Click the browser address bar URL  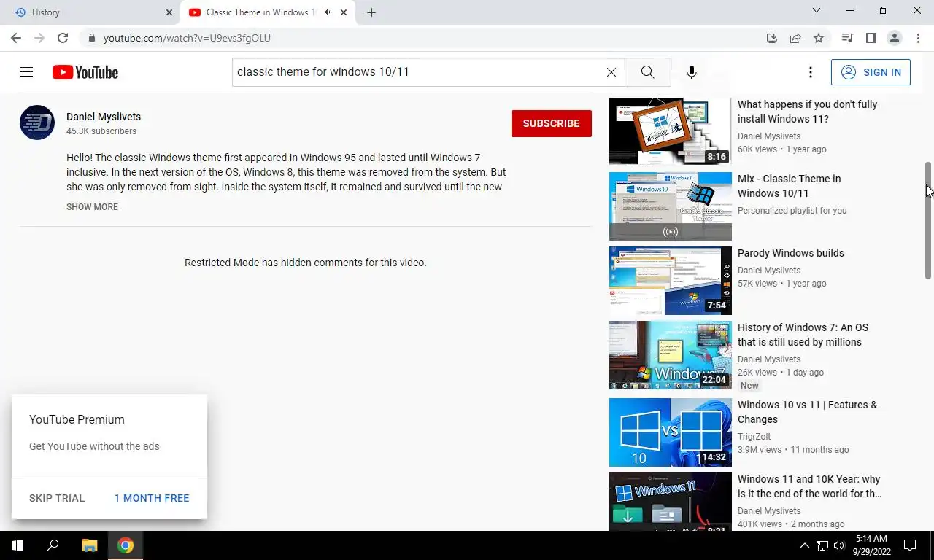(187, 38)
